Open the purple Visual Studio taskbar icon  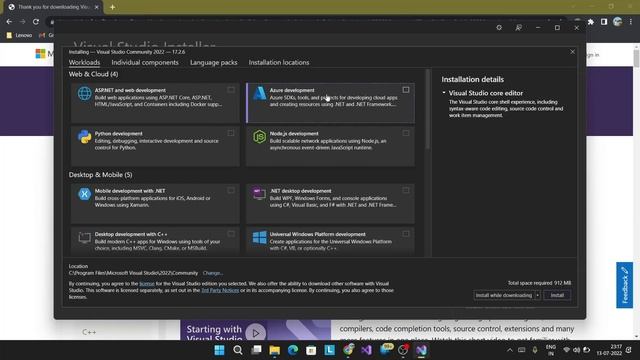[x=367, y=350]
